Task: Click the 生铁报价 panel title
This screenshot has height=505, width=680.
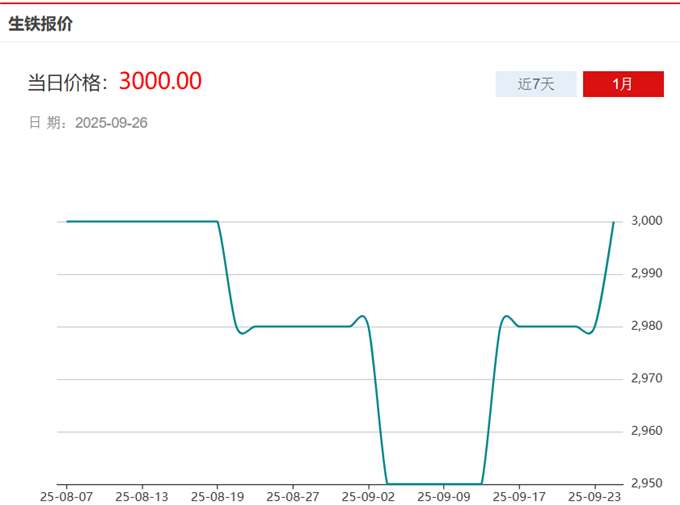Action: click(40, 24)
